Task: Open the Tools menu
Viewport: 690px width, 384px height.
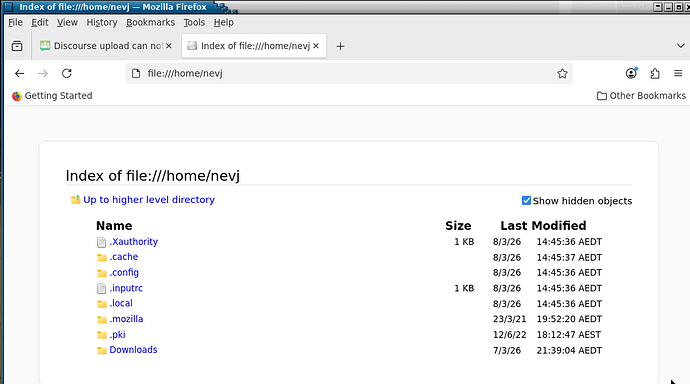Action: point(194,22)
